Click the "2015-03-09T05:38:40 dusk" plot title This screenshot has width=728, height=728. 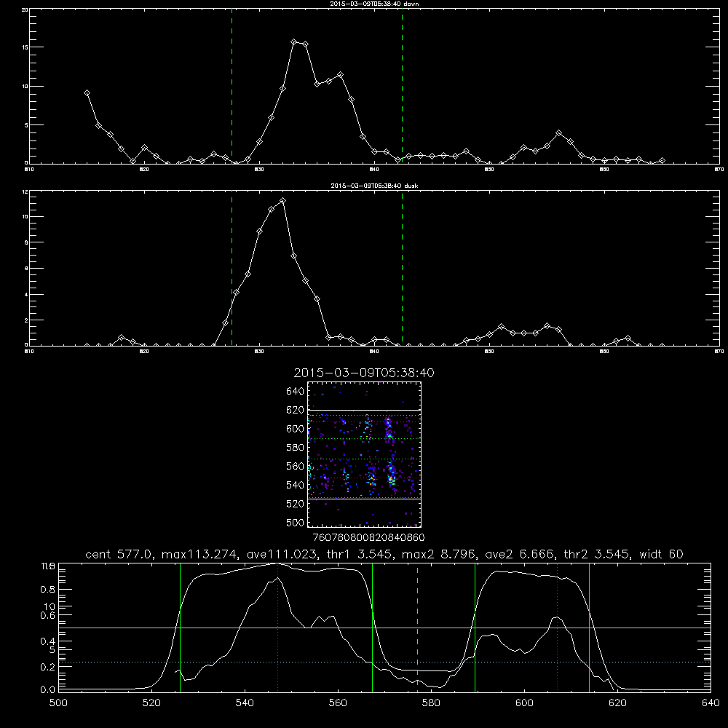pyautogui.click(x=374, y=186)
